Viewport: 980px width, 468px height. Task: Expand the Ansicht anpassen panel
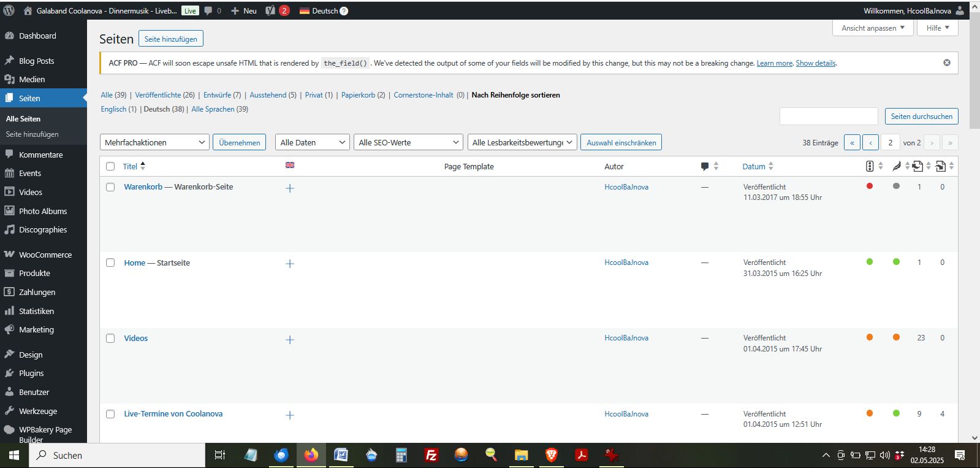point(873,28)
